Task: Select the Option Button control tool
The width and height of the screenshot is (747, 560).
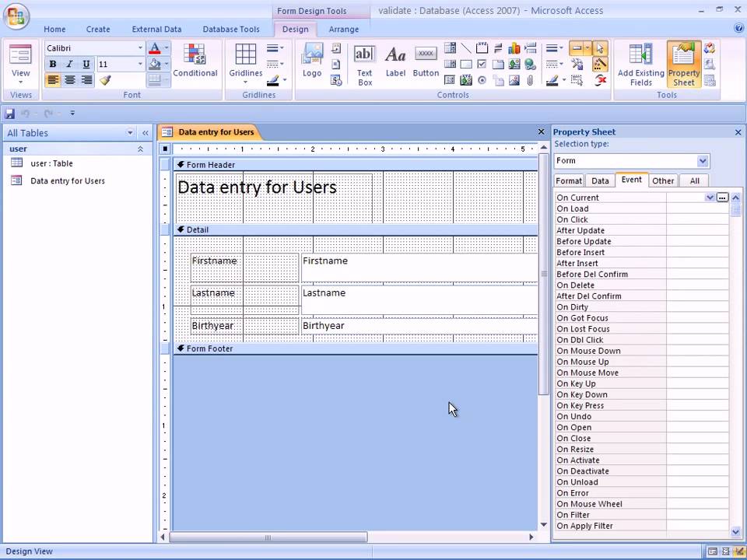Action: (x=482, y=80)
